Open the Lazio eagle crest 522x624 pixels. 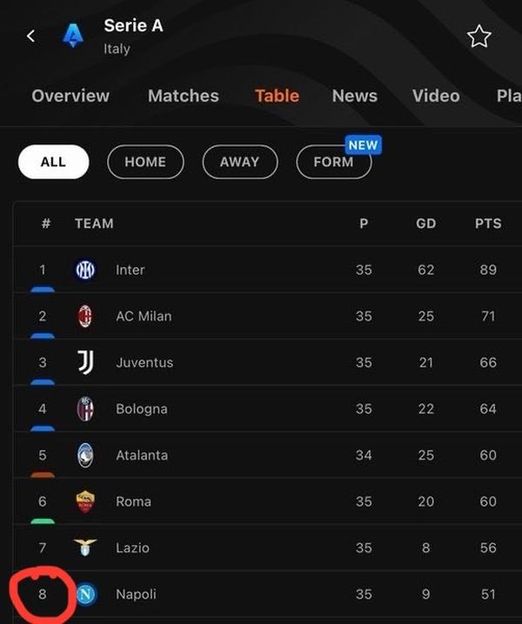pos(85,548)
